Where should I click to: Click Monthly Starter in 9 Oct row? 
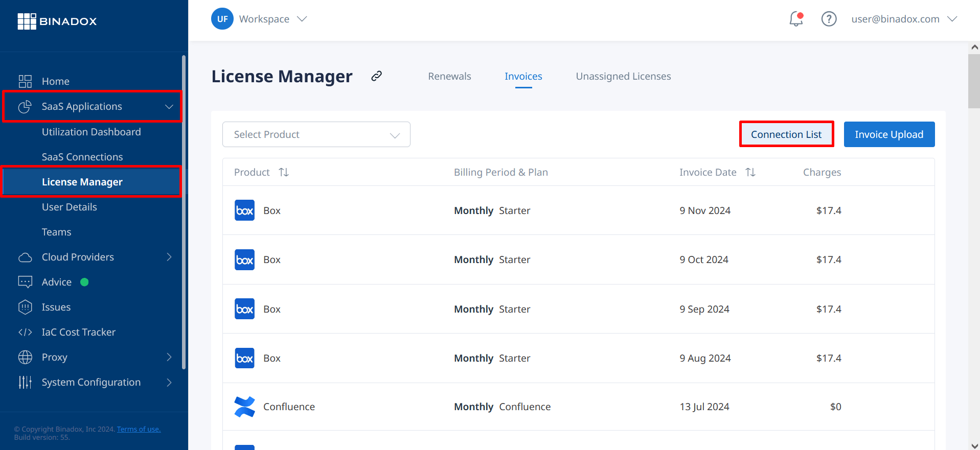point(492,259)
